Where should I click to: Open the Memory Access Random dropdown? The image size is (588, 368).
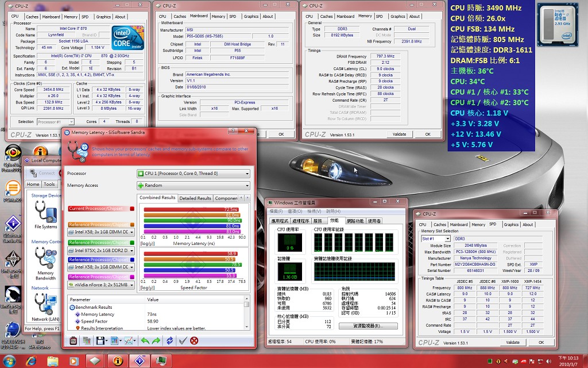point(194,186)
